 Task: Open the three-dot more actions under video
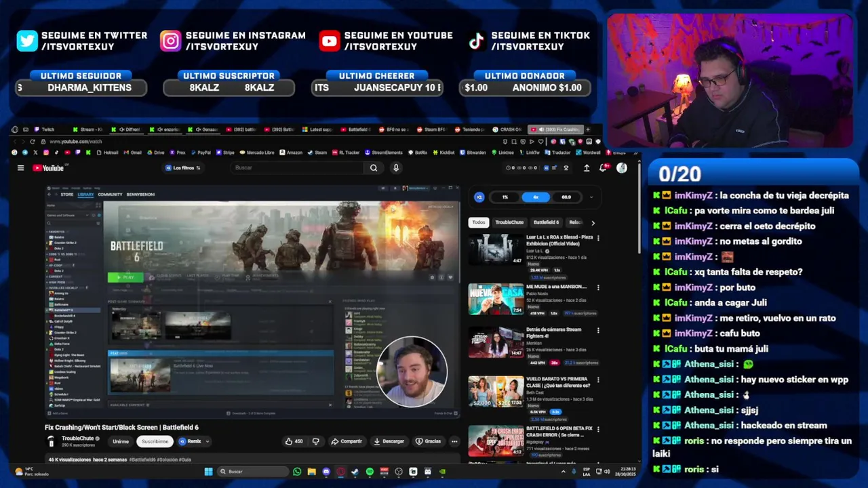coord(454,441)
